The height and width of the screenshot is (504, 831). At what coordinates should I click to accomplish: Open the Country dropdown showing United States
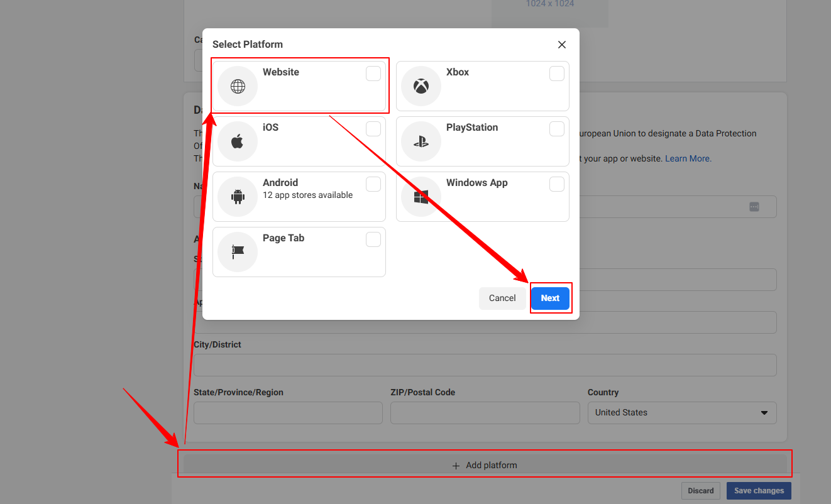[682, 413]
